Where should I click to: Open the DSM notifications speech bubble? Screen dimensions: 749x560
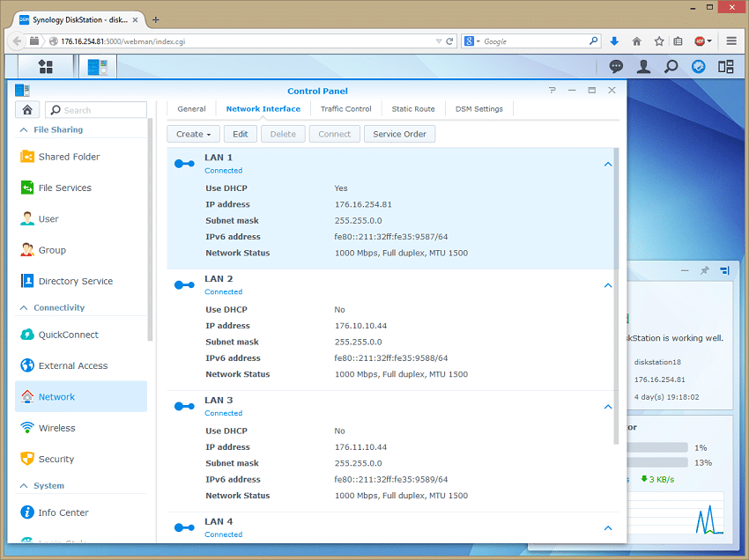click(x=616, y=66)
